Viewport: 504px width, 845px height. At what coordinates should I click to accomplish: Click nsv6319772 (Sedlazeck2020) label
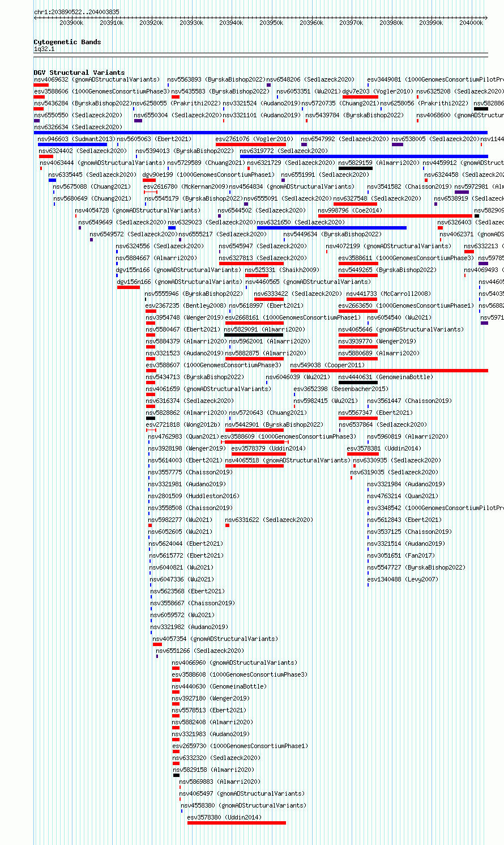(284, 151)
